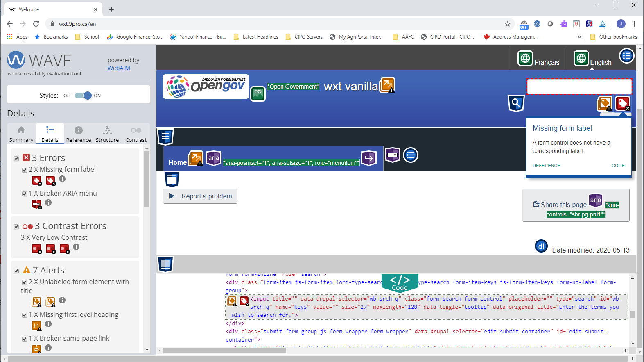Image resolution: width=644 pixels, height=362 pixels.
Task: Click the Share this page button
Action: [576, 205]
